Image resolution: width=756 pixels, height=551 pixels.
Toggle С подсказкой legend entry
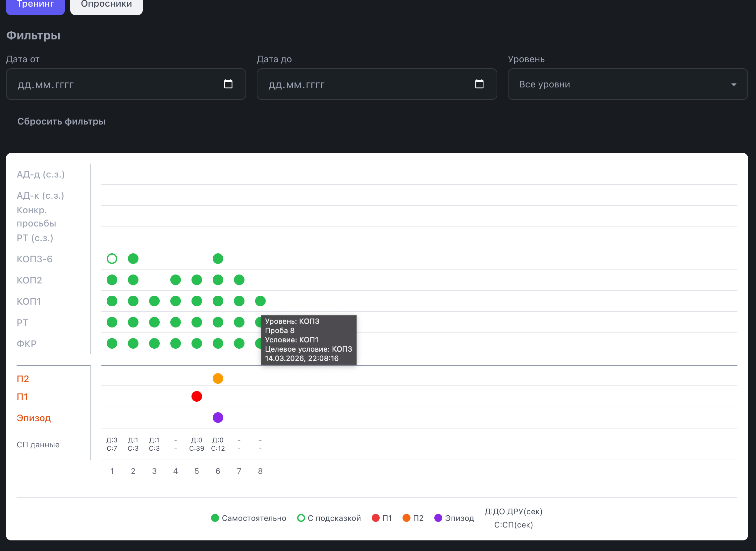329,518
